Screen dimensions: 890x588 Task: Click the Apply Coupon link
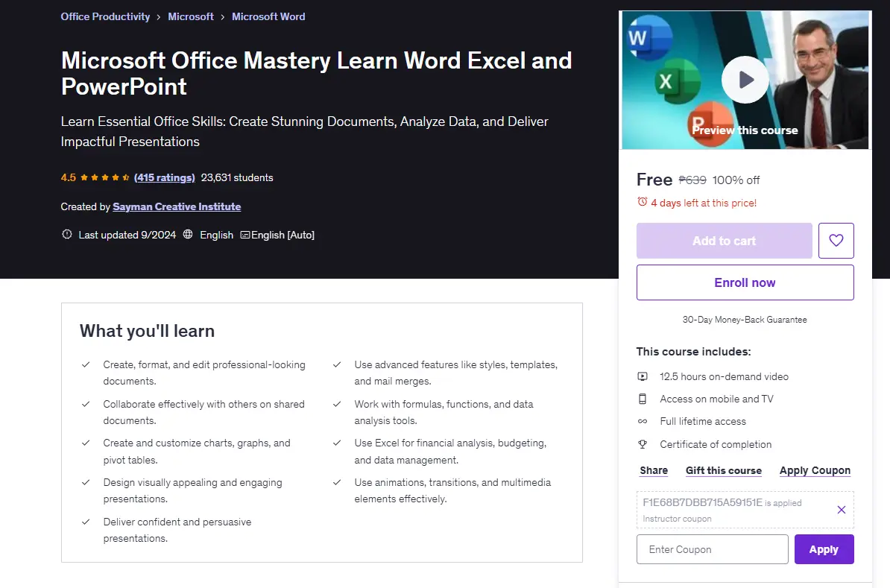click(815, 470)
